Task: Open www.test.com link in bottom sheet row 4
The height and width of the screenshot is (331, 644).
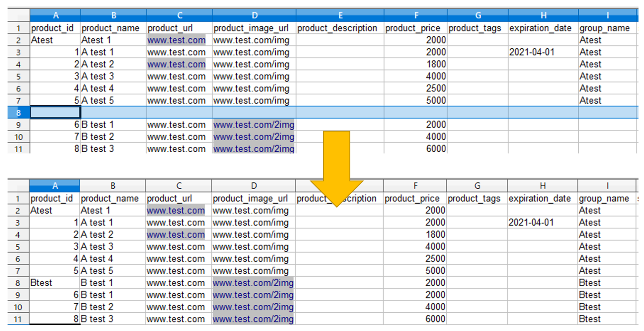Action: pos(175,235)
